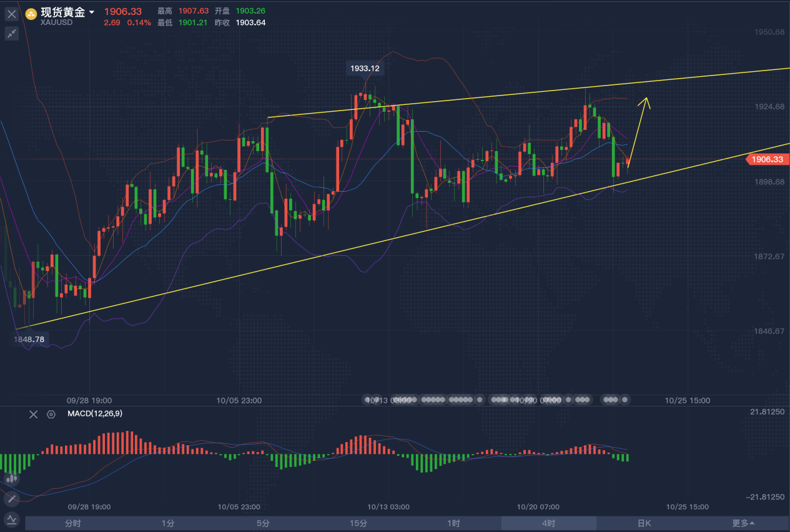Close the chart with top-left X button
This screenshot has width=790, height=532.
12,14
